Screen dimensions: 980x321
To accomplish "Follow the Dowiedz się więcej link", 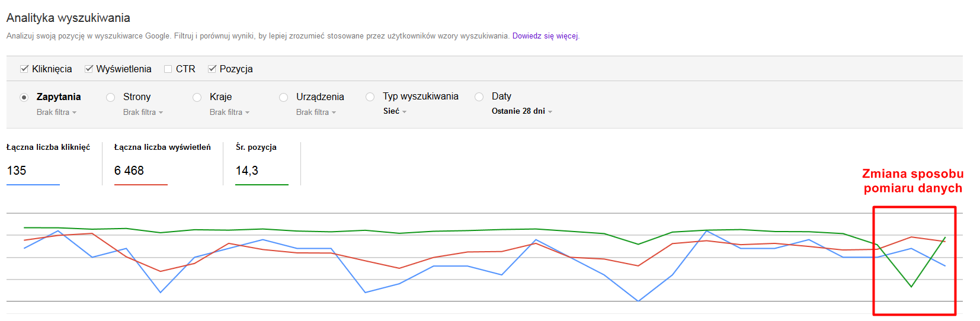I will click(x=545, y=36).
